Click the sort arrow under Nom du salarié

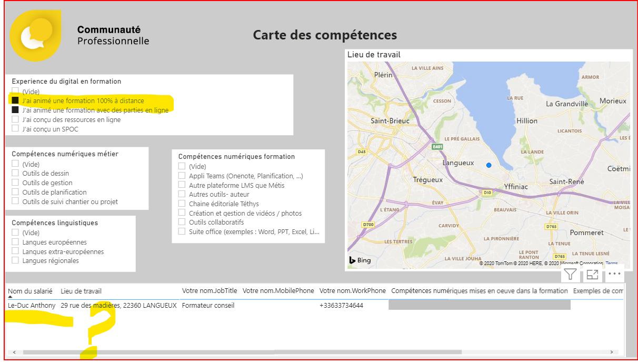pyautogui.click(x=10, y=297)
